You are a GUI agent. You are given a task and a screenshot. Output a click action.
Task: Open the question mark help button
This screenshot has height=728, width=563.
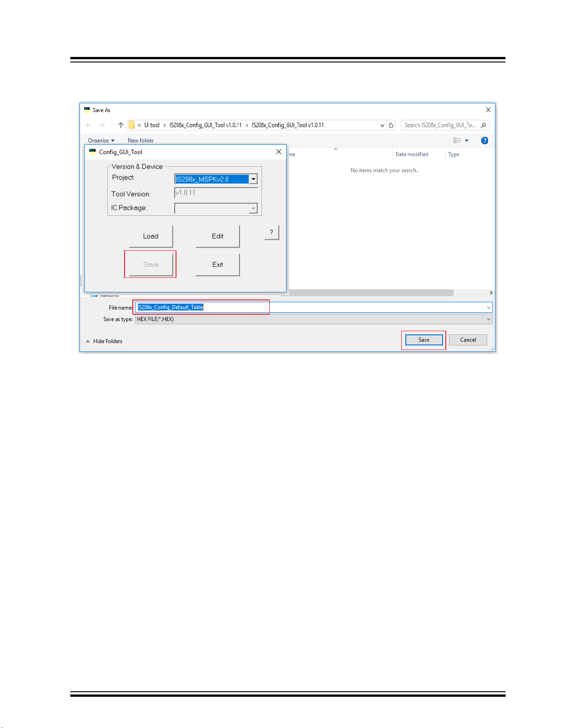[x=272, y=232]
